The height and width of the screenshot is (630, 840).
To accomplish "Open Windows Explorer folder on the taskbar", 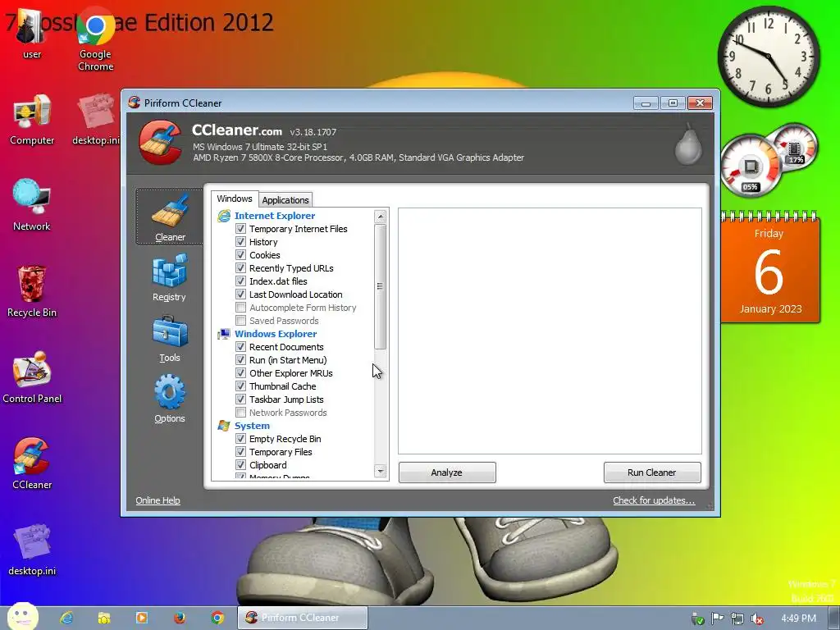I will coord(104,618).
